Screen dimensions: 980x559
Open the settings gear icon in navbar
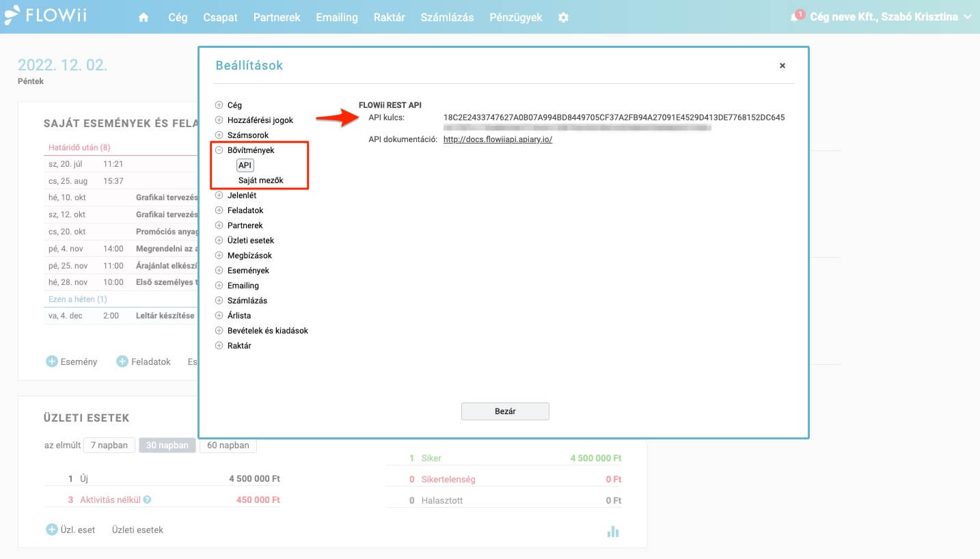[563, 18]
